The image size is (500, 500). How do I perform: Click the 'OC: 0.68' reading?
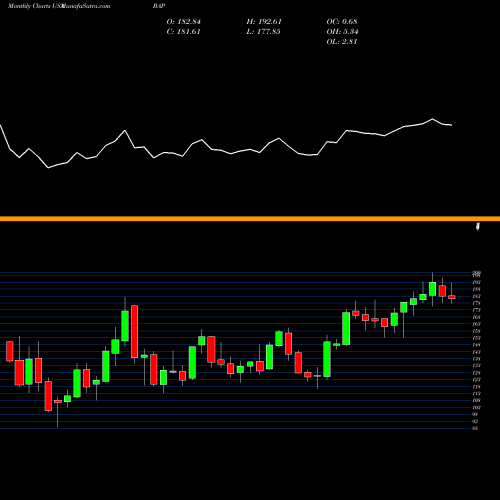click(x=342, y=22)
